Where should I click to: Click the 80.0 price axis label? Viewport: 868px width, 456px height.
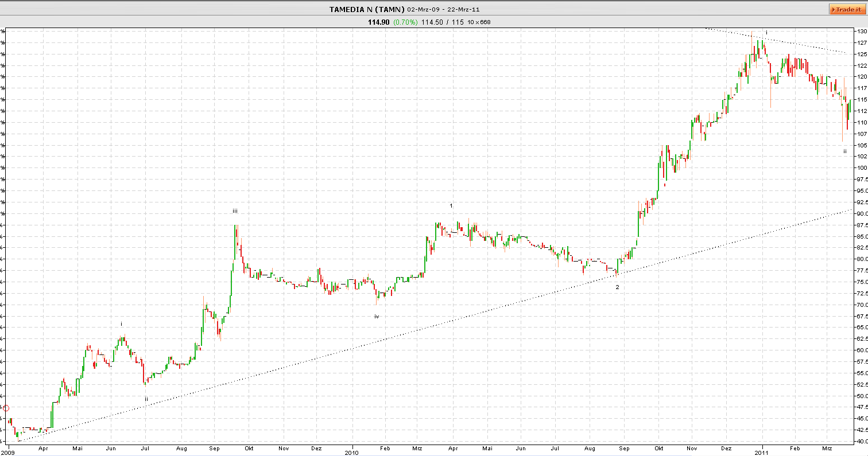pos(862,259)
